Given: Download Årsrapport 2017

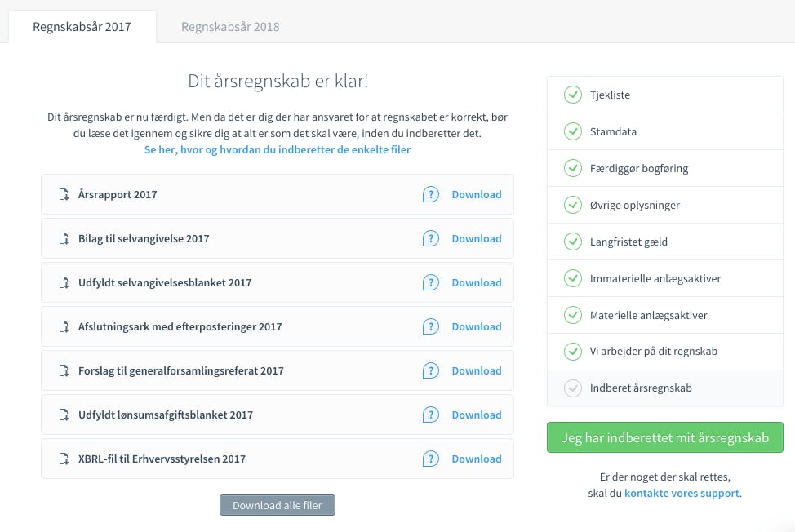Looking at the screenshot, I should pos(477,194).
